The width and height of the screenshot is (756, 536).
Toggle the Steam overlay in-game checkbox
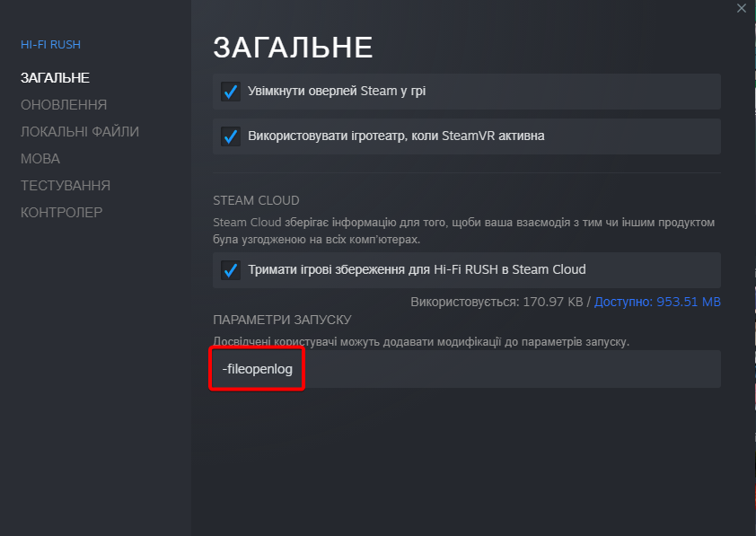click(x=231, y=92)
